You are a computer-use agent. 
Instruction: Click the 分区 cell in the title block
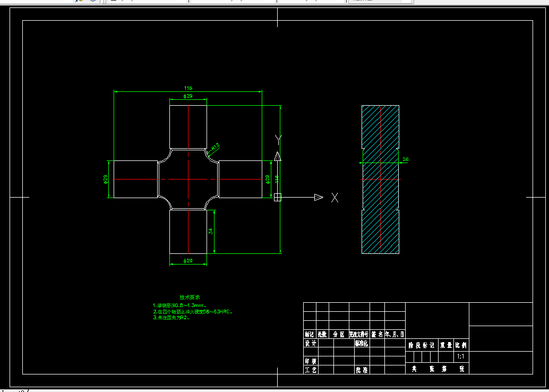pos(339,334)
